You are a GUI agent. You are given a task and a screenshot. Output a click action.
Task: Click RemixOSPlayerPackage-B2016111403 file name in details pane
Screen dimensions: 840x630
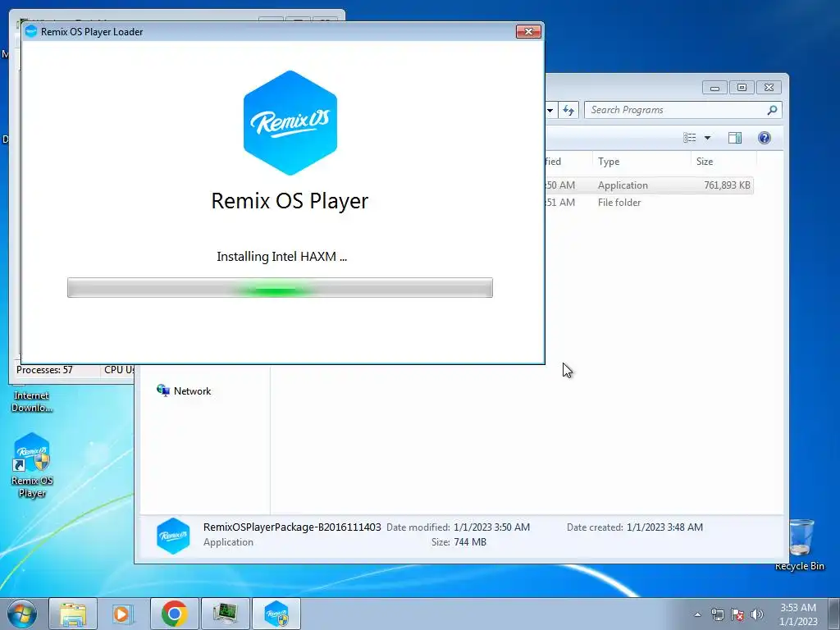pyautogui.click(x=292, y=527)
